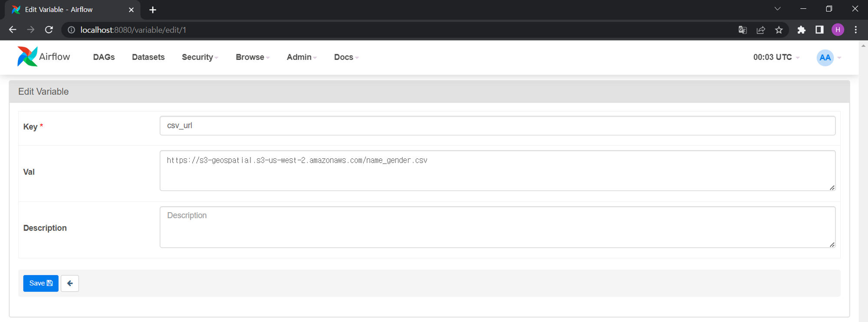Expand the 00:03 UTC timezone dropdown
Image resolution: width=868 pixels, height=322 pixels.
point(776,57)
